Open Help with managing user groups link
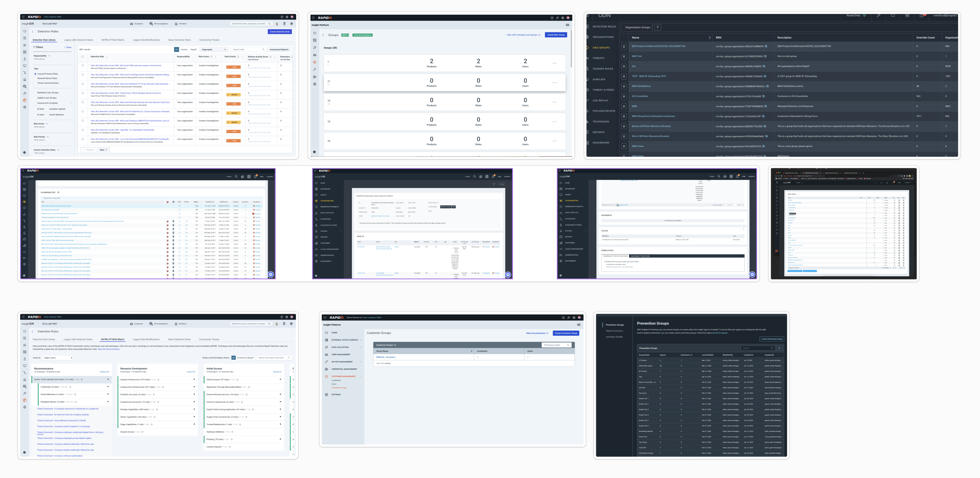 coord(523,35)
